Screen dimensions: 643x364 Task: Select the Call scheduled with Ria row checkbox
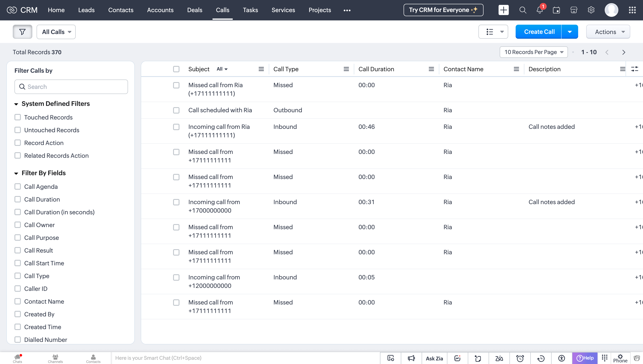(176, 110)
